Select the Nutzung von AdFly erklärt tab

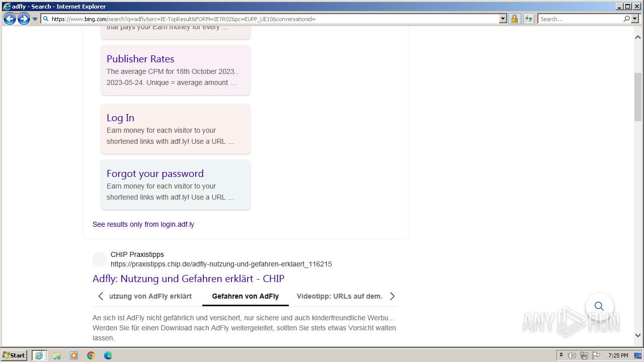(150, 296)
